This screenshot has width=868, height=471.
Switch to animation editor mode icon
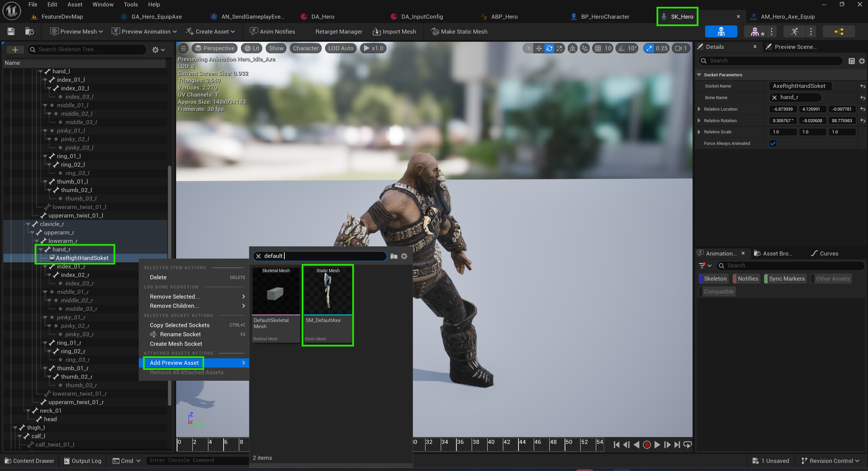tap(795, 32)
